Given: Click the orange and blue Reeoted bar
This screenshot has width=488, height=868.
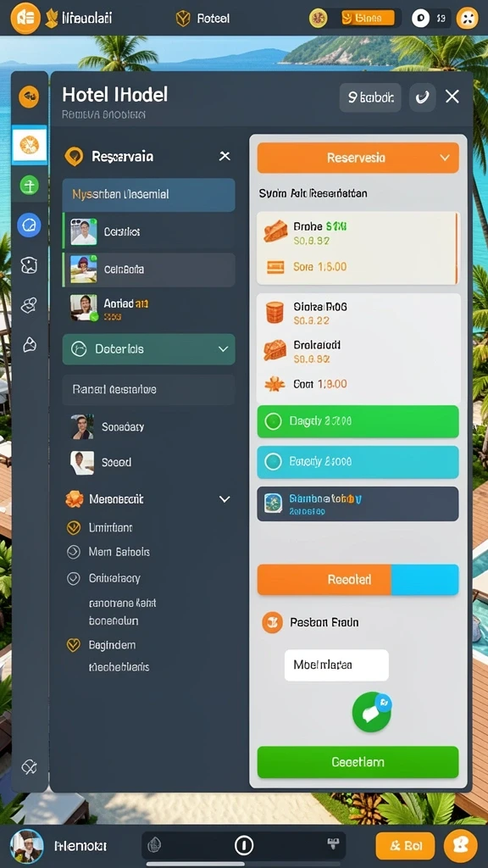Looking at the screenshot, I should pos(358,580).
